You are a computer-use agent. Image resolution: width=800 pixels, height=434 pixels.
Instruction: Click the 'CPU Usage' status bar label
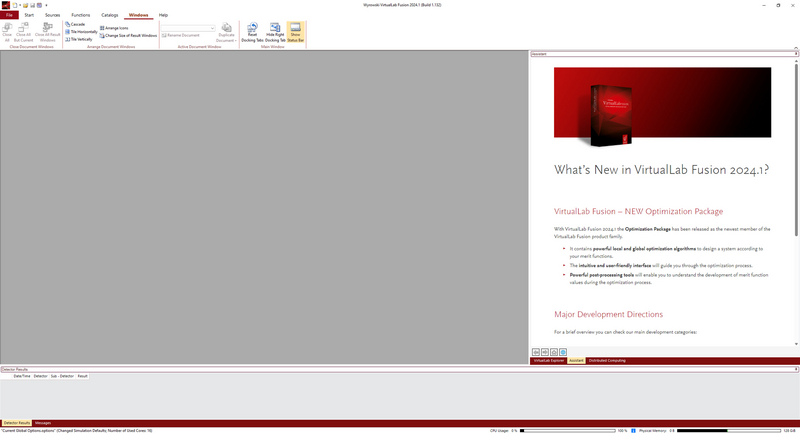[499, 431]
